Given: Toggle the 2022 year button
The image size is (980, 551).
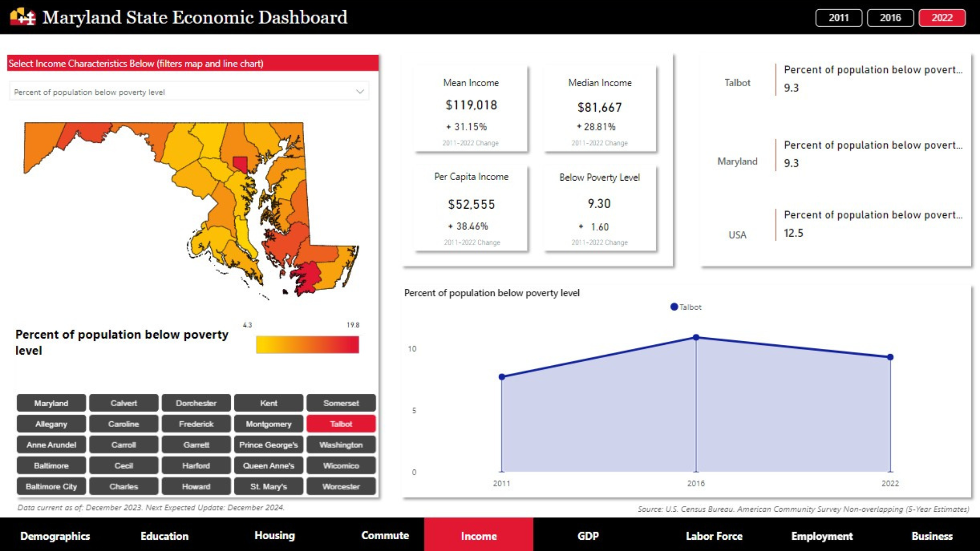Looking at the screenshot, I should (x=942, y=17).
